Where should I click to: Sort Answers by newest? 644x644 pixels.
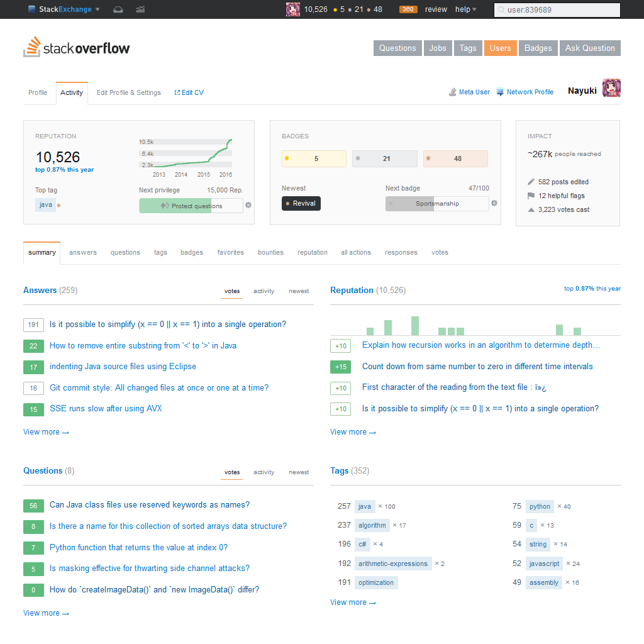[299, 291]
